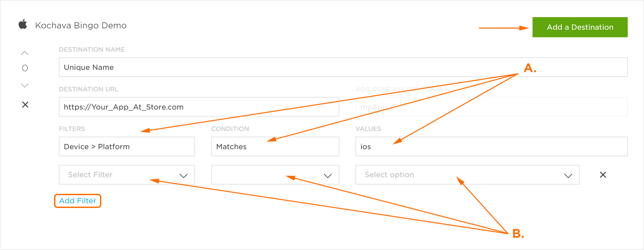Click the Add Deeplink optional field
Image resolution: width=644 pixels, height=250 pixels.
click(491, 107)
